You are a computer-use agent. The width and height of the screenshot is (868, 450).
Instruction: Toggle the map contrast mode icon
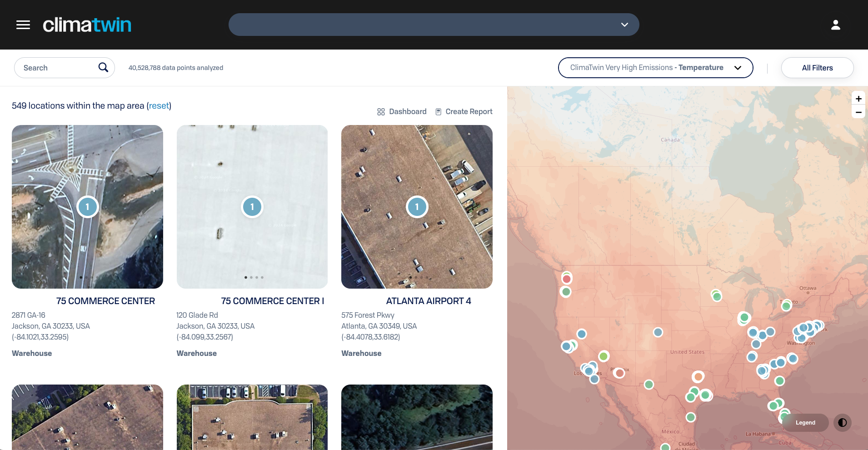(842, 423)
